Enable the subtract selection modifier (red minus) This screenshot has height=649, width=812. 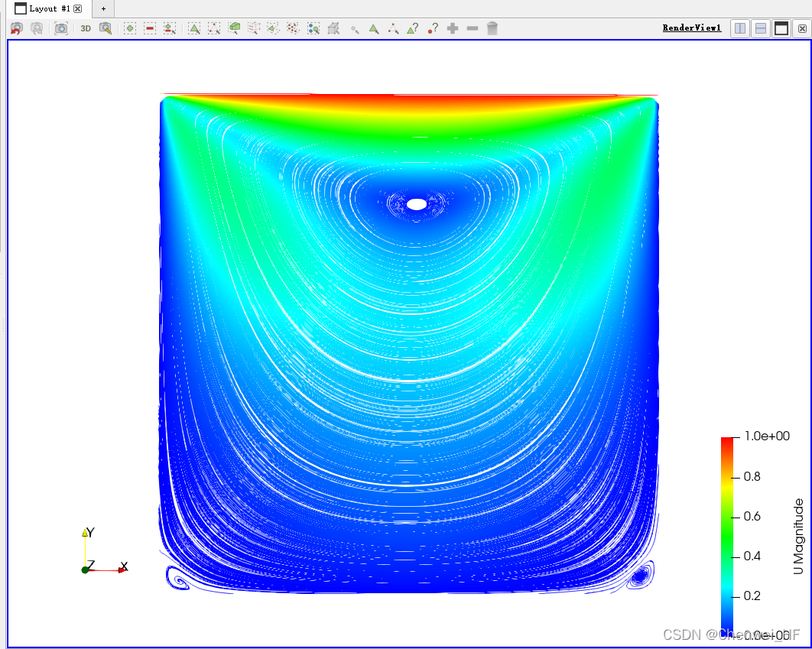pyautogui.click(x=150, y=28)
